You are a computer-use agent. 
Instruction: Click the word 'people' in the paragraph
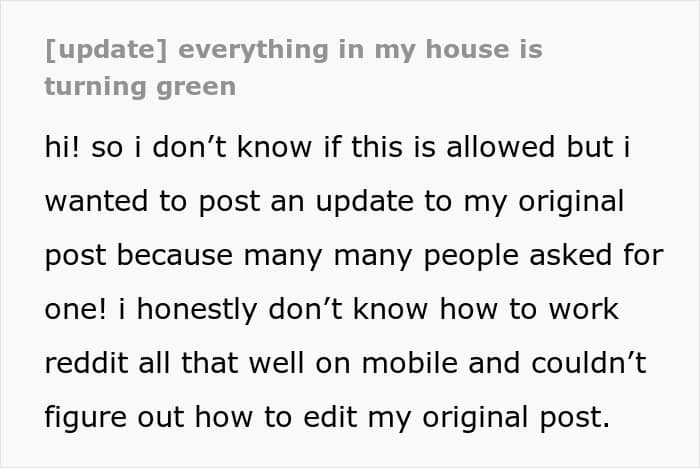click(x=471, y=257)
